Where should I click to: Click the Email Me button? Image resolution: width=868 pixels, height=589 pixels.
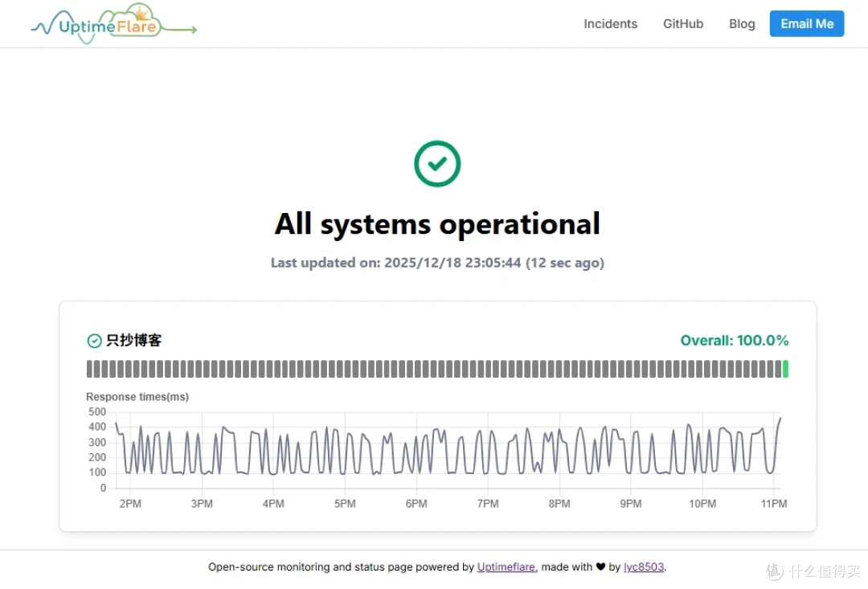[x=807, y=24]
